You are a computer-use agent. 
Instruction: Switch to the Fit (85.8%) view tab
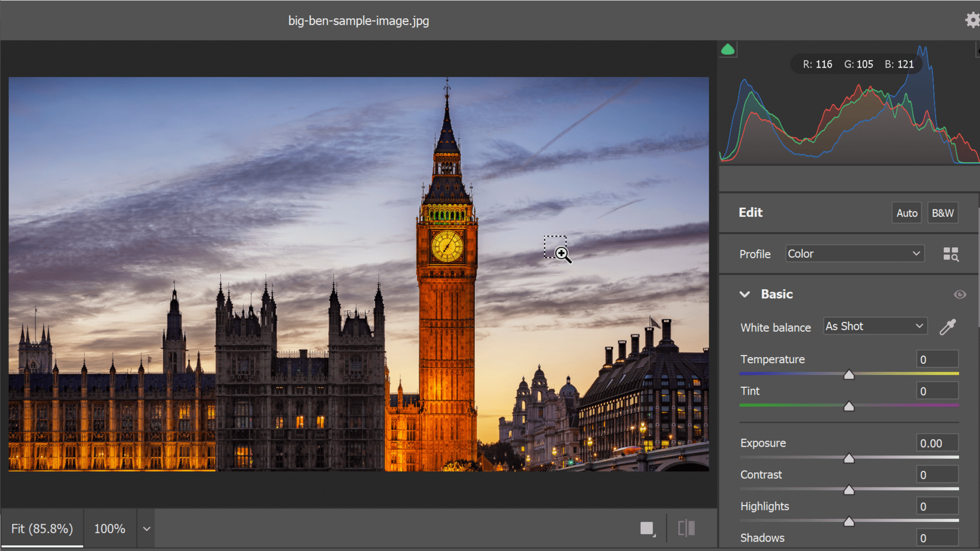pyautogui.click(x=42, y=528)
